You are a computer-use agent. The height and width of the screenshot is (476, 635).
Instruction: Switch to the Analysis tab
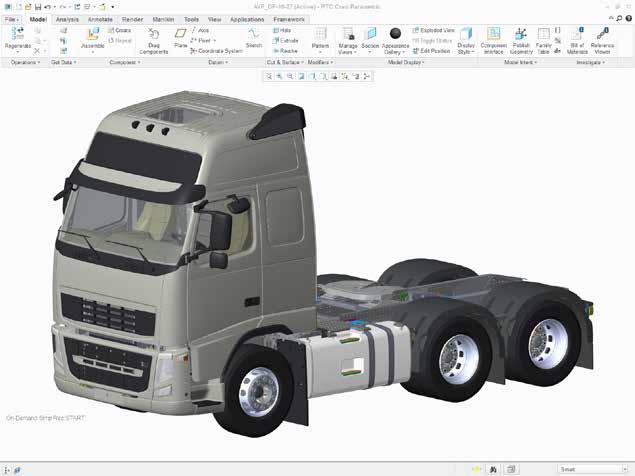tap(67, 19)
